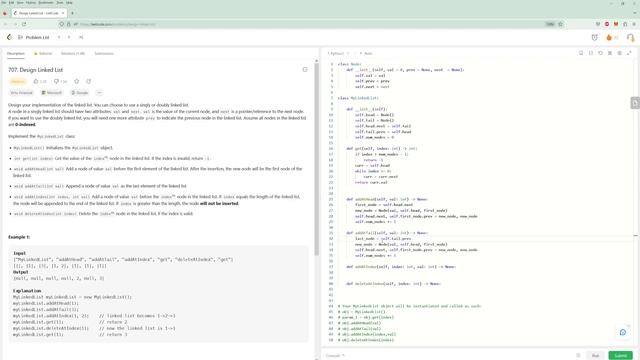Click the Google company tag
Screen dimensions: 640x360
[80, 93]
